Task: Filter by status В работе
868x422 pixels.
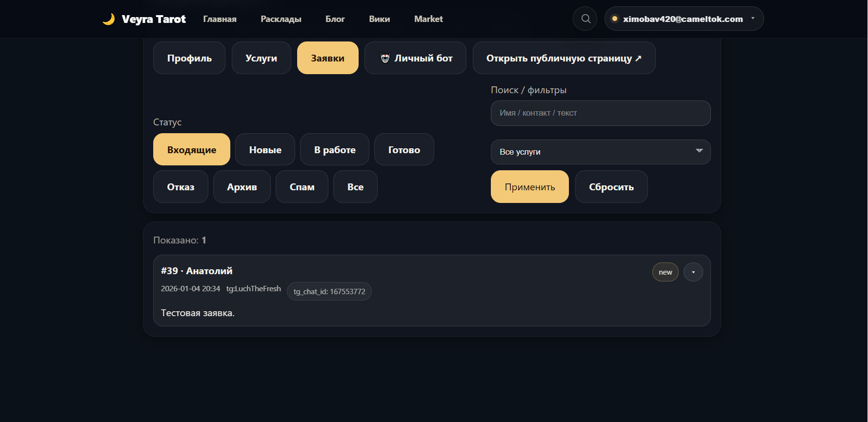Action: [x=335, y=150]
